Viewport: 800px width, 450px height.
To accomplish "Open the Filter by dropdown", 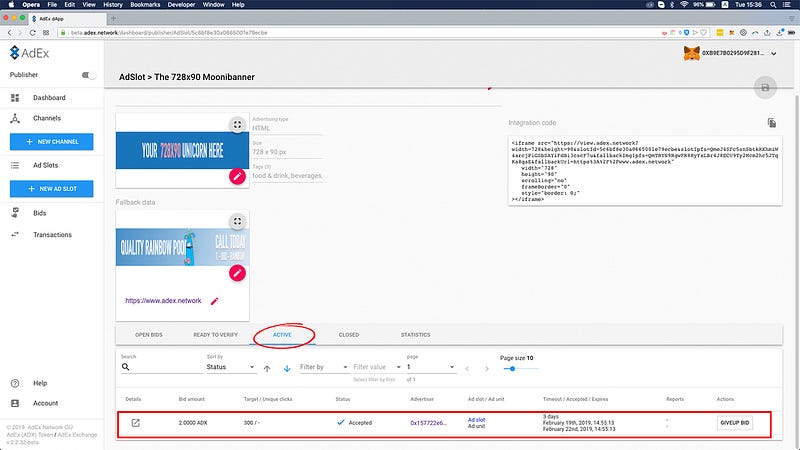I will click(x=324, y=367).
